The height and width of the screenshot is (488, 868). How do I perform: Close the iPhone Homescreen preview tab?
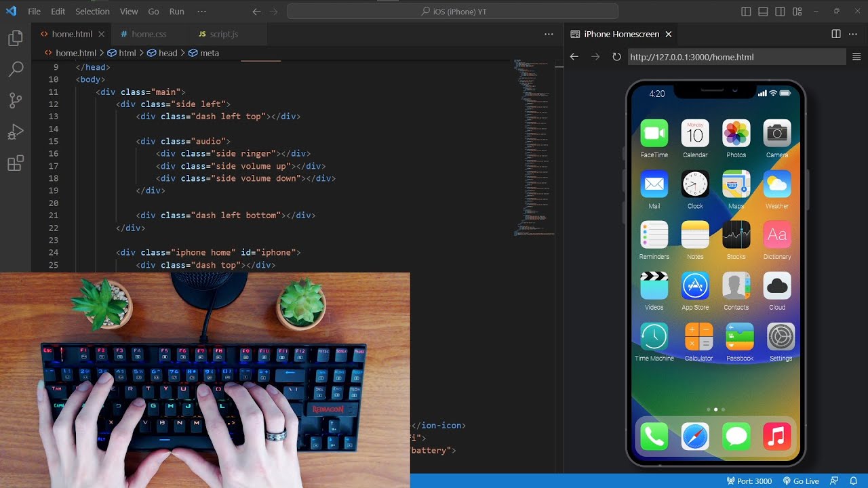pos(669,34)
